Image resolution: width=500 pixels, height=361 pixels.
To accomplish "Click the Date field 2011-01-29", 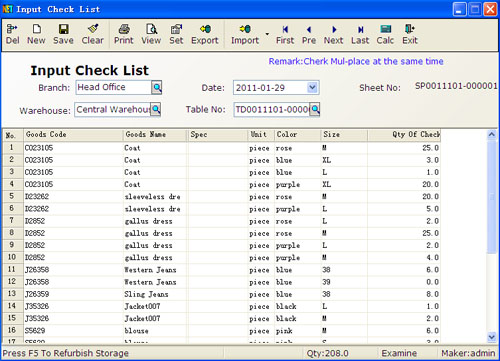I will coord(270,88).
